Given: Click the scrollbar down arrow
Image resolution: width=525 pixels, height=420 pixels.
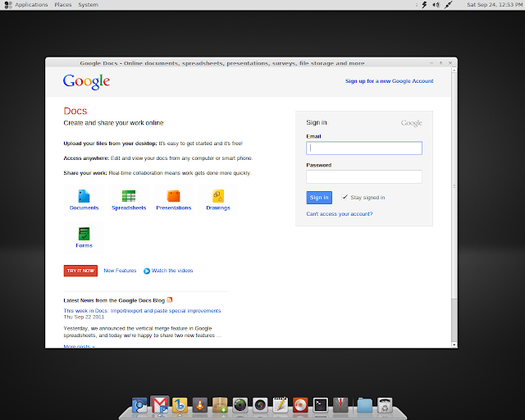Looking at the screenshot, I should 454,345.
